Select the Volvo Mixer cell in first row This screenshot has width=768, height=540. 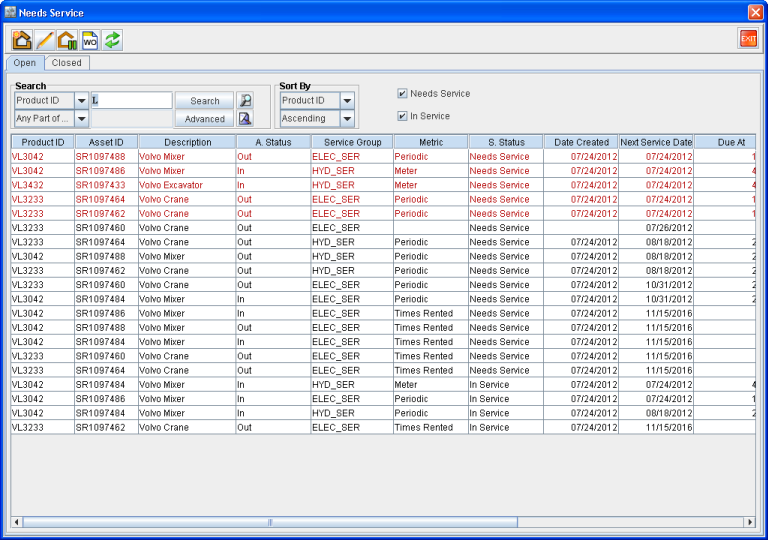coord(187,157)
